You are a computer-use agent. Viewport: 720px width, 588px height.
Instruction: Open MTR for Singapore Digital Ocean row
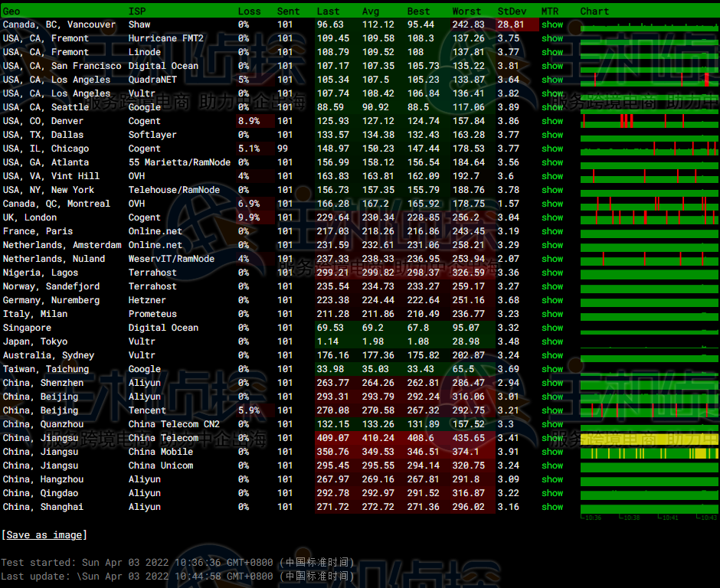click(551, 328)
